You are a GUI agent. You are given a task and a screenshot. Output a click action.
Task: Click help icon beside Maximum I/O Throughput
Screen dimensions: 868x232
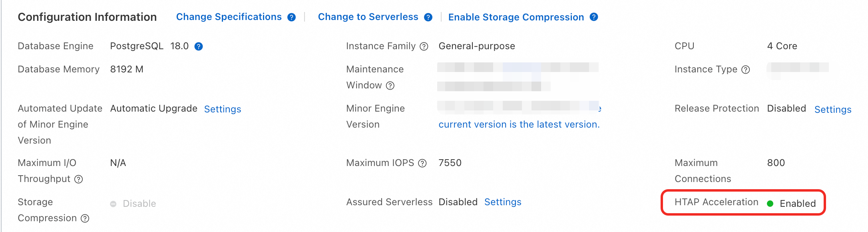coord(79,179)
